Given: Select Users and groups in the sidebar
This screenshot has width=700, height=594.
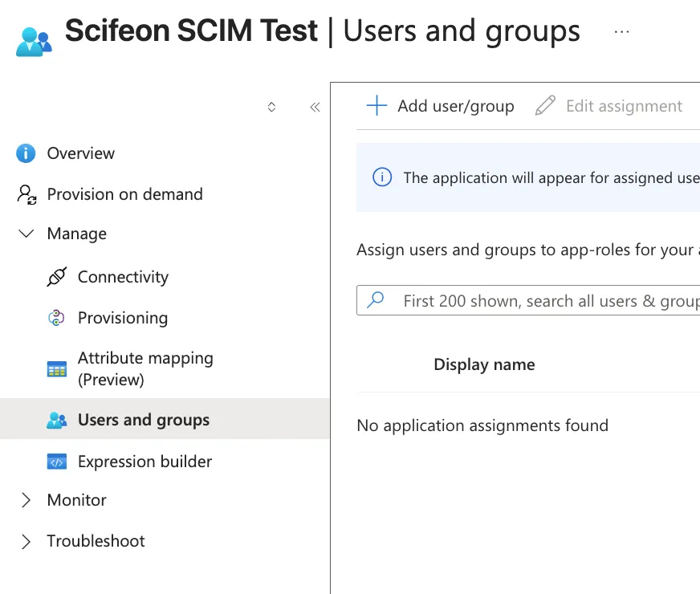Looking at the screenshot, I should [143, 419].
